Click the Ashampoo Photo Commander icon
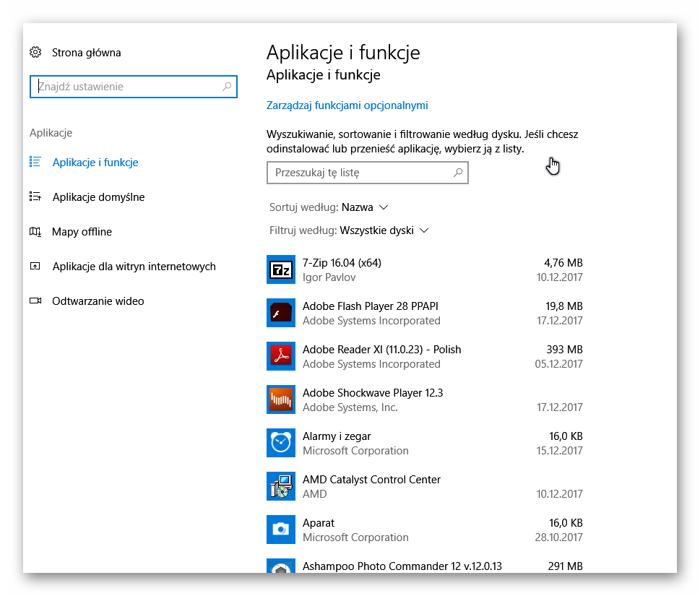The width and height of the screenshot is (700, 596). pyautogui.click(x=281, y=566)
